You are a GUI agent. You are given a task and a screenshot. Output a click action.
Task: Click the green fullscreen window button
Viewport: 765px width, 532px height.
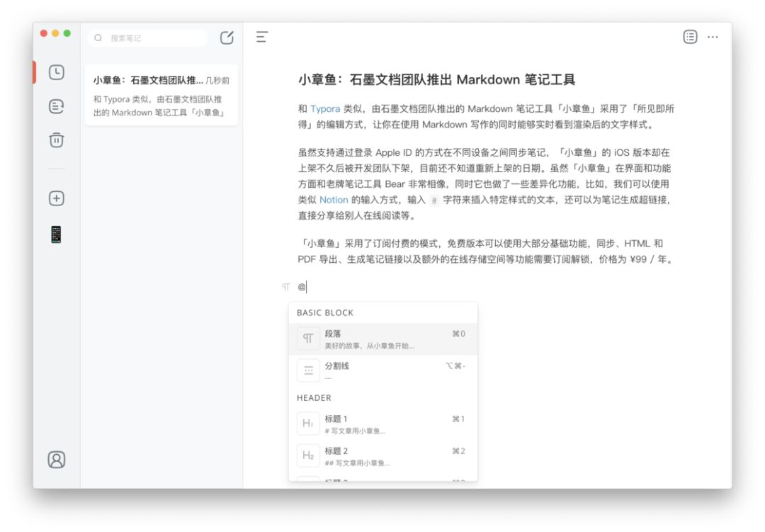67,33
